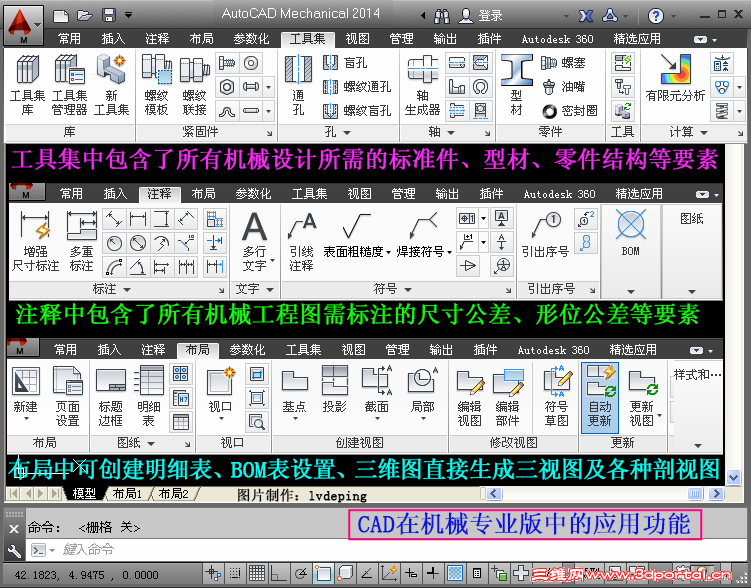
Task: Launch the 轴生成器 shaft generator
Action: 422,85
